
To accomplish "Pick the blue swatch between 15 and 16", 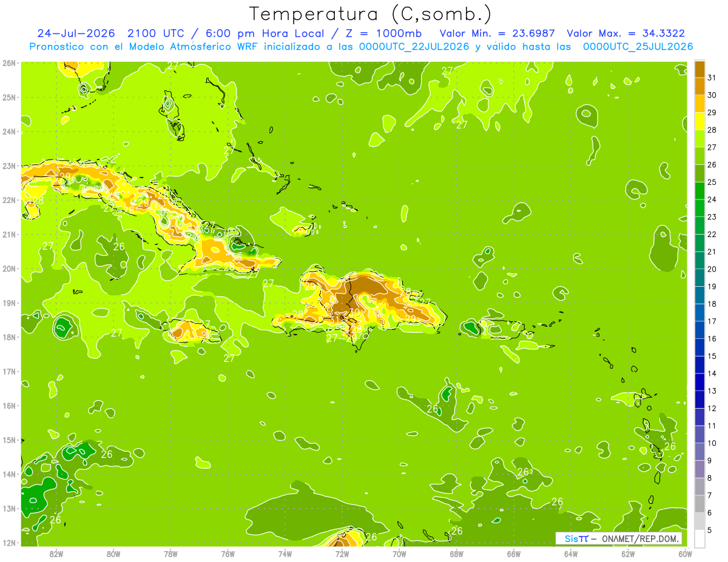I will click(x=699, y=347).
